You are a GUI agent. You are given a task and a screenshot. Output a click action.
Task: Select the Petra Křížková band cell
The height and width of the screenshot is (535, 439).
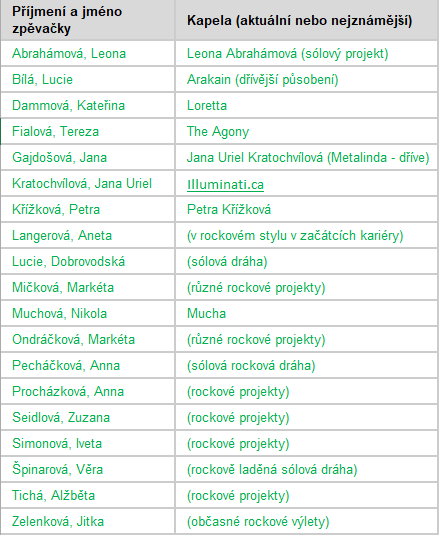click(307, 209)
